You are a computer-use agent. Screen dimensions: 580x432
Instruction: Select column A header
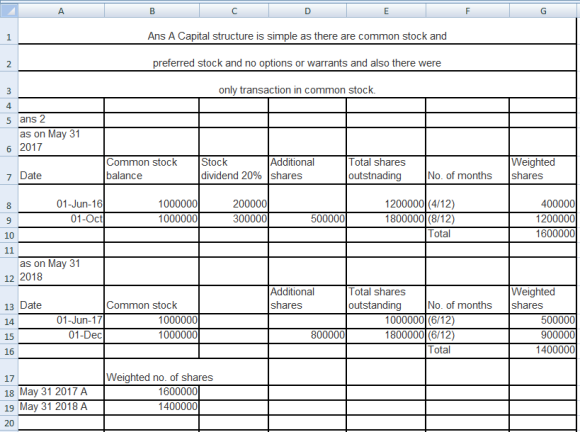tap(61, 11)
